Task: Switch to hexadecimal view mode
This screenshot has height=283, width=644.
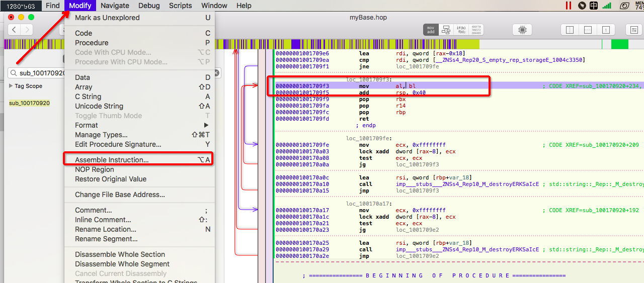Action: tap(476, 30)
